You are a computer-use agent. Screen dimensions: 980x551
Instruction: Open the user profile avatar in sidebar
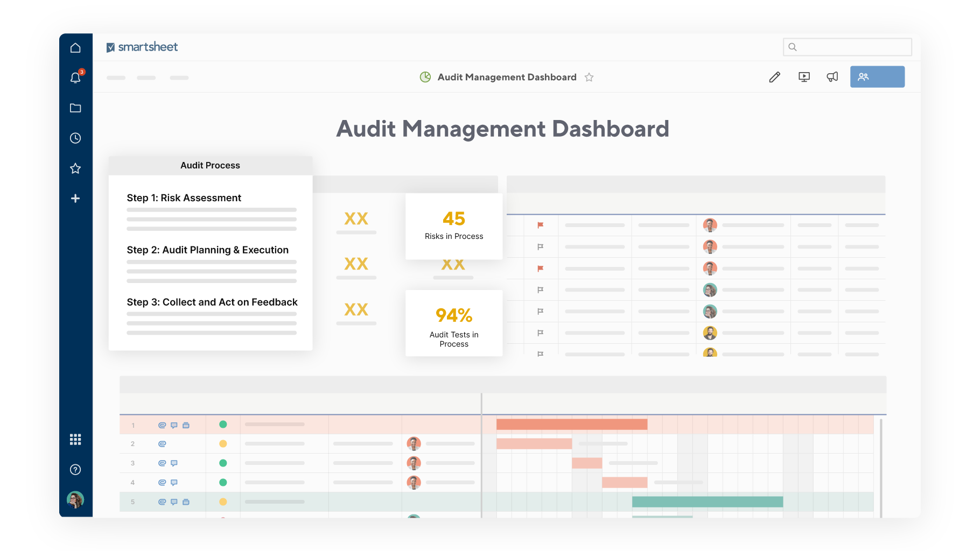pyautogui.click(x=75, y=500)
